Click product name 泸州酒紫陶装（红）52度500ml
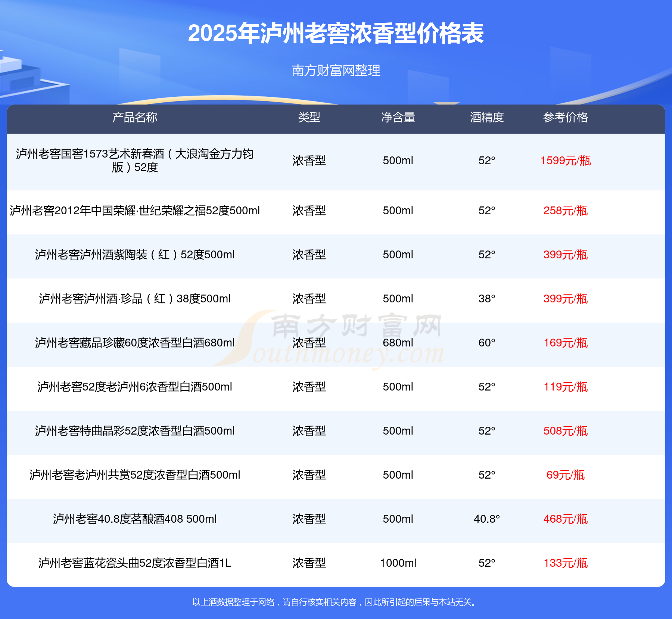672x619 pixels. pyautogui.click(x=135, y=255)
